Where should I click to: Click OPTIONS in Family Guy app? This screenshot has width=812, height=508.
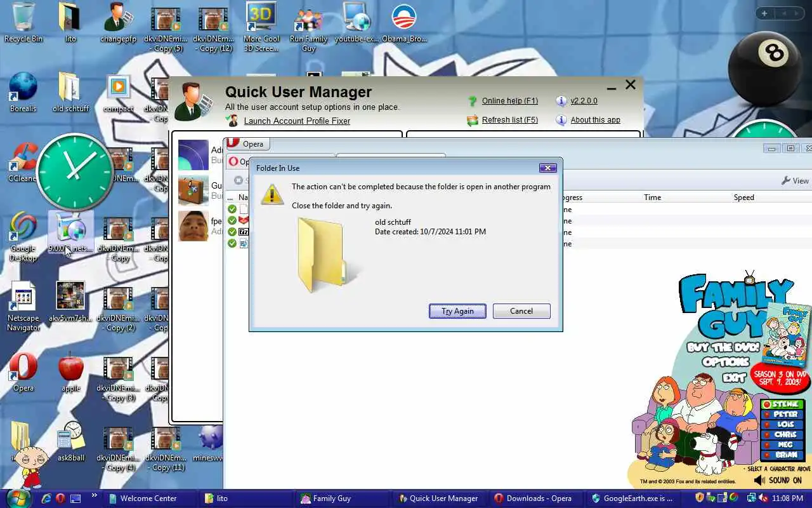pos(726,363)
